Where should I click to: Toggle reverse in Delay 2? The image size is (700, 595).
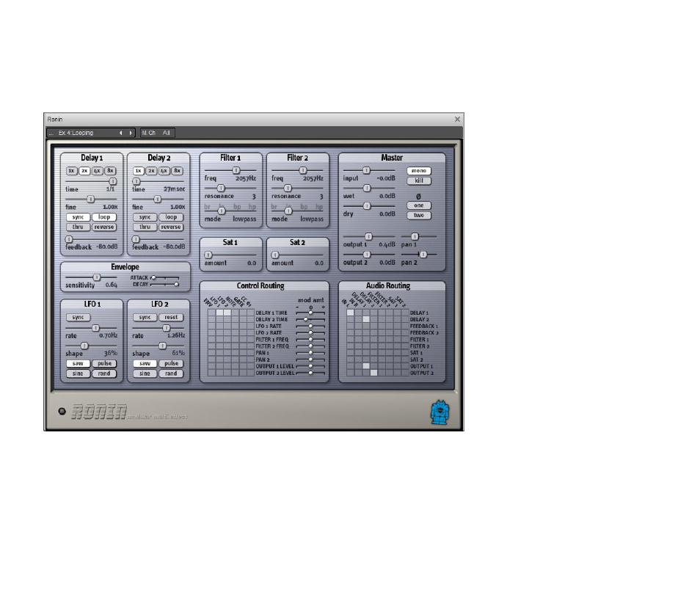[171, 227]
